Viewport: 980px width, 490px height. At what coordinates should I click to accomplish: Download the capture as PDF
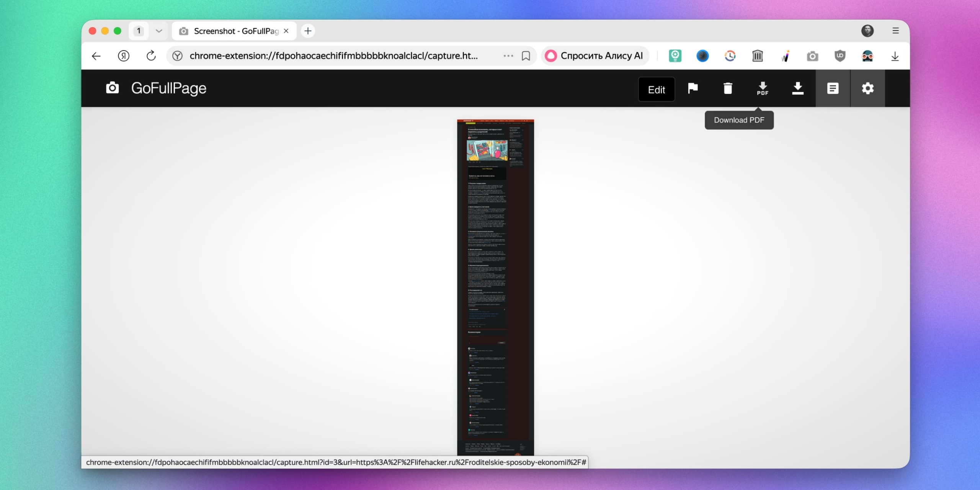click(763, 88)
